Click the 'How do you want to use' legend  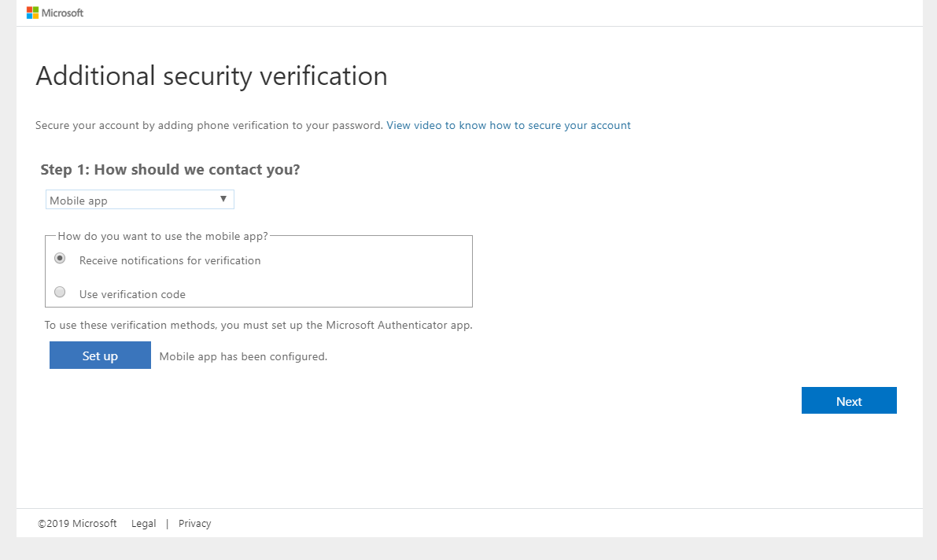tap(163, 236)
